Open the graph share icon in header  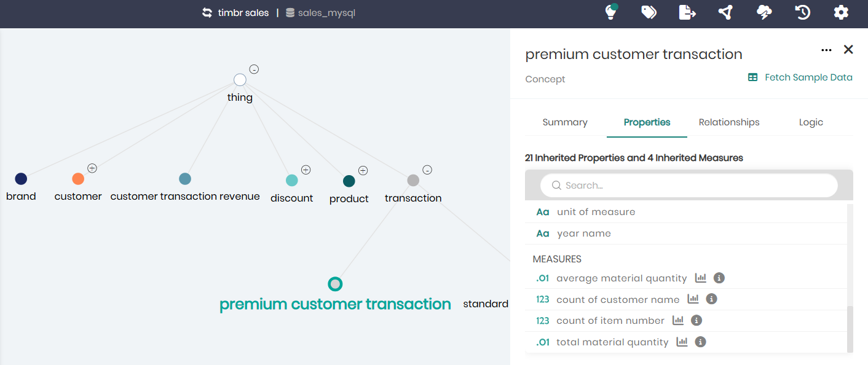[x=725, y=12]
